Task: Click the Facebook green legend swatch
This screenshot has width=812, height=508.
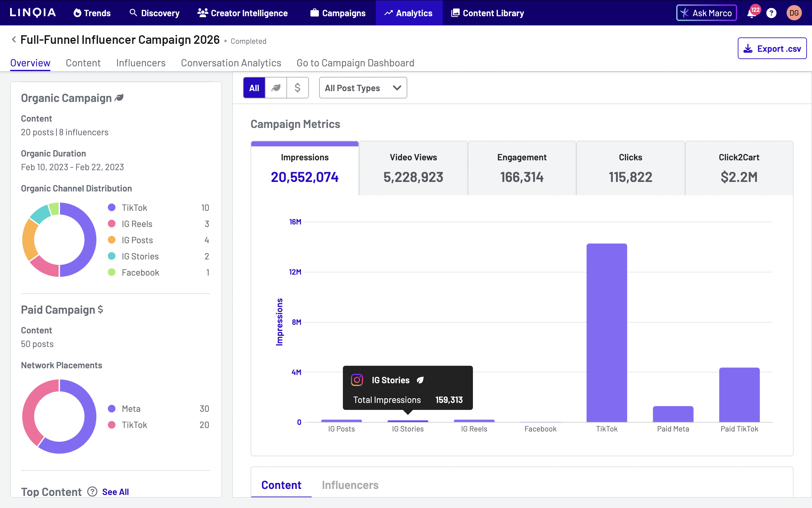Action: (112, 272)
